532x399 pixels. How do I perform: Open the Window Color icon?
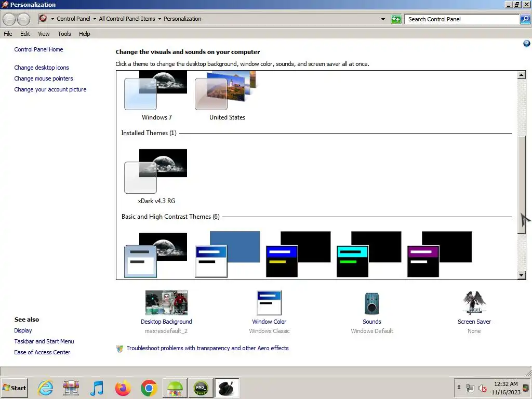click(269, 303)
